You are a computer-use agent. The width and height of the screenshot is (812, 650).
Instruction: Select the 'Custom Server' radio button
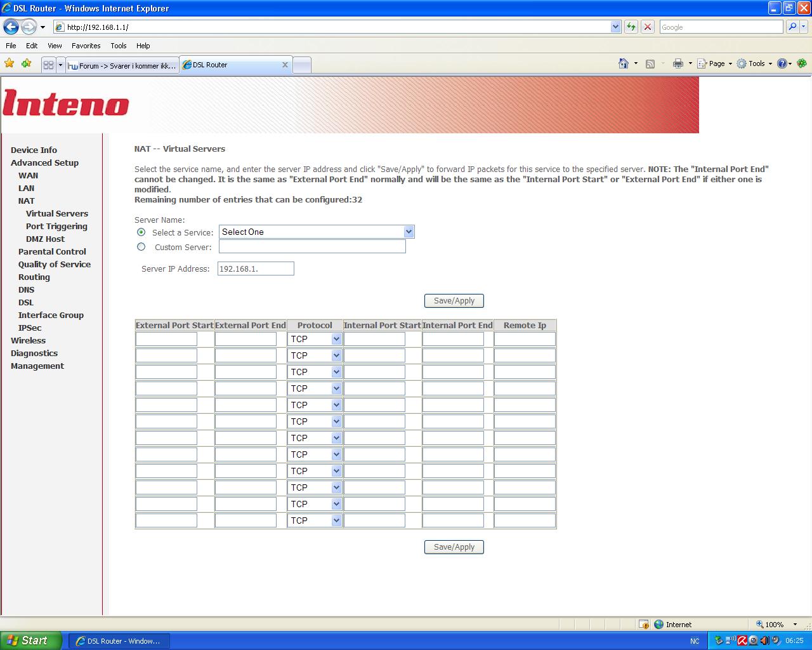(141, 247)
